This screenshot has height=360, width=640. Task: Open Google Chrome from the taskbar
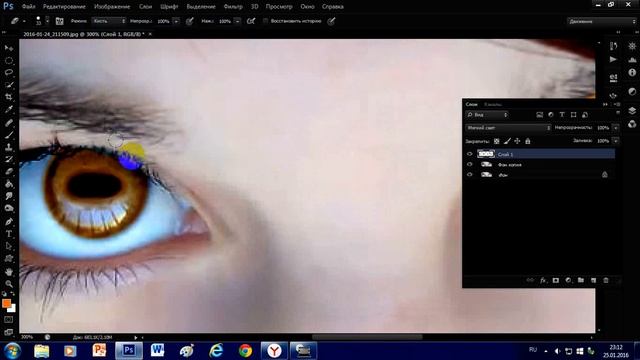tap(245, 351)
